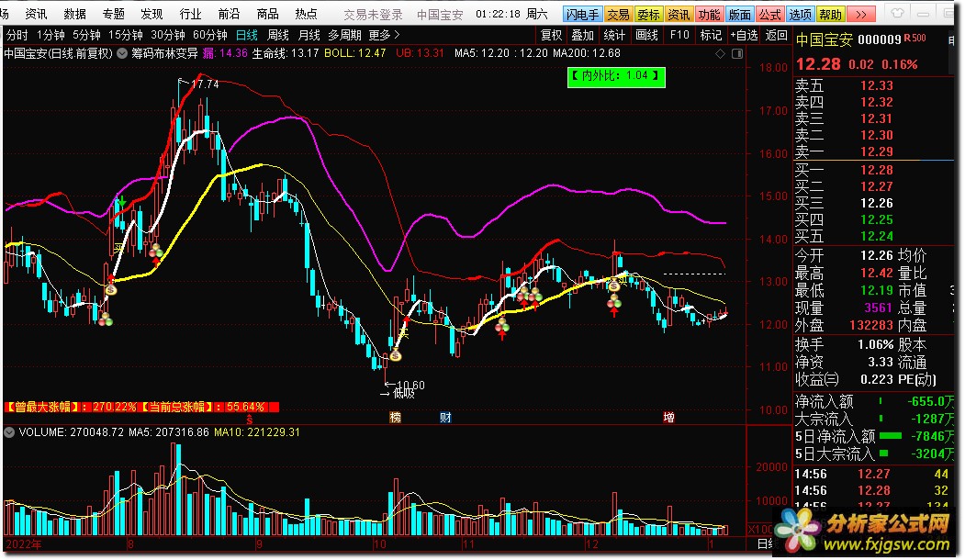Click the 买 buy signal near the 10.60 low
965x560 pixels.
point(403,333)
